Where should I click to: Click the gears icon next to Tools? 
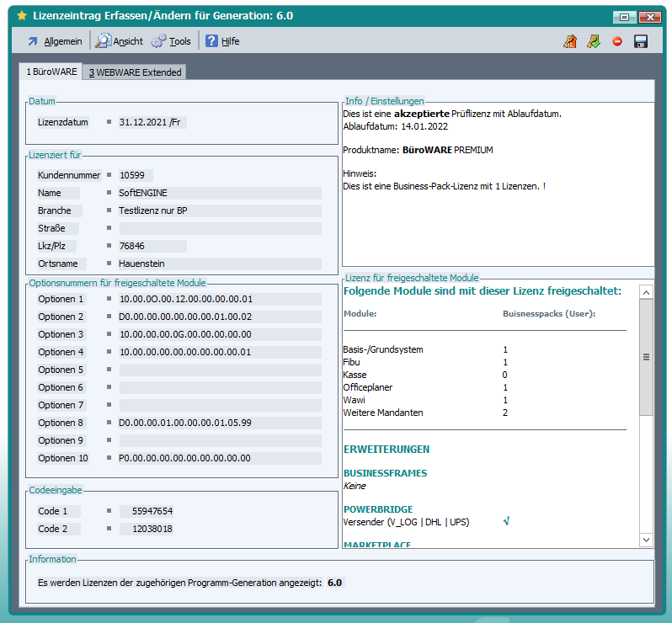158,41
